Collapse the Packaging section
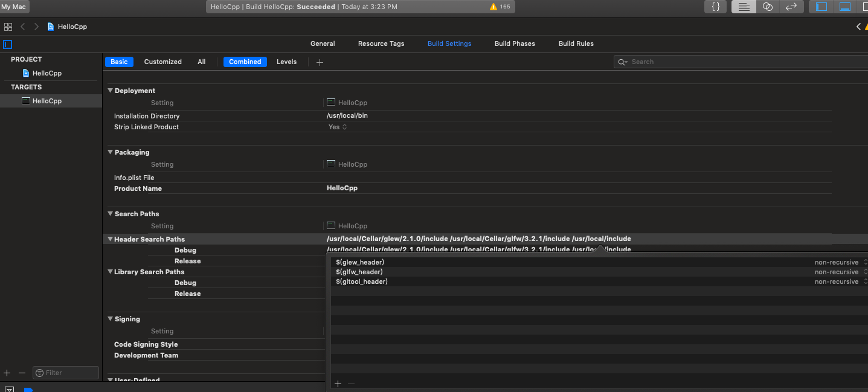Viewport: 868px width, 392px height. pyautogui.click(x=111, y=152)
